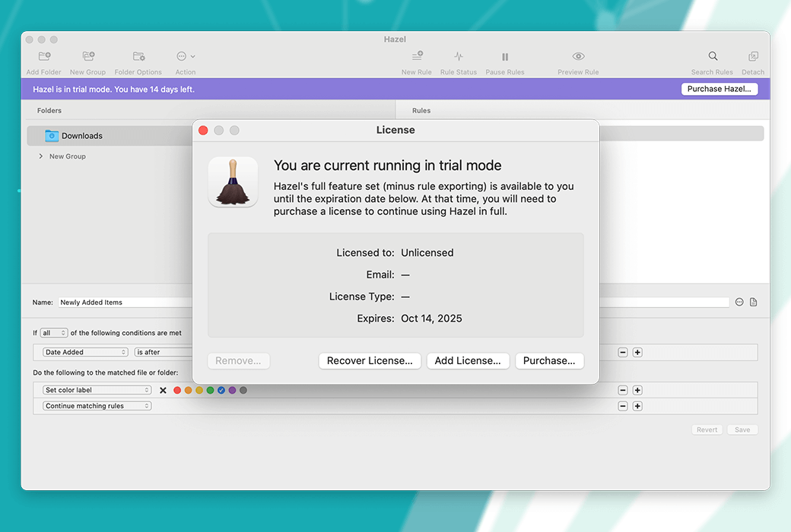Pick the red color label swatch

click(177, 391)
